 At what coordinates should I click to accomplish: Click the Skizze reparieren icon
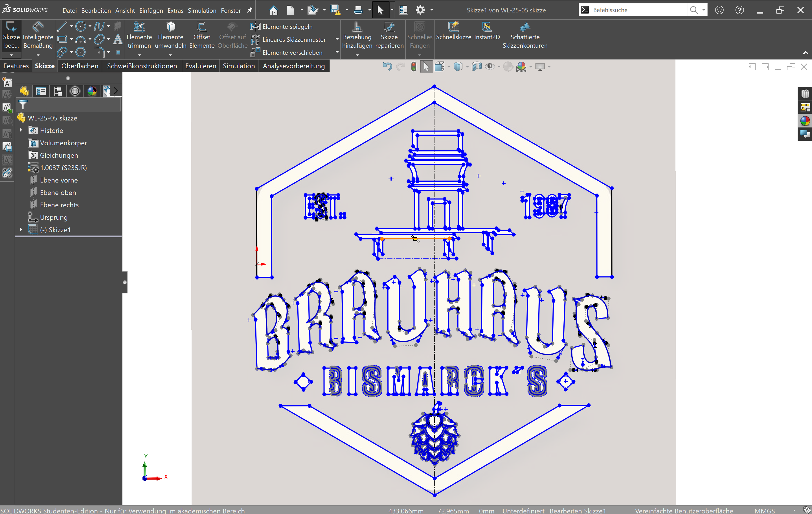[x=389, y=27]
